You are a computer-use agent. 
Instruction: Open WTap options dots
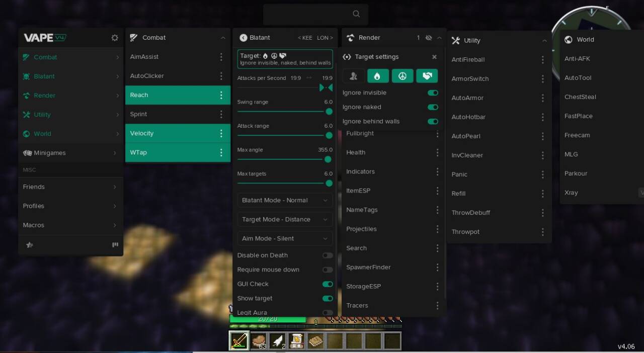[x=221, y=152]
